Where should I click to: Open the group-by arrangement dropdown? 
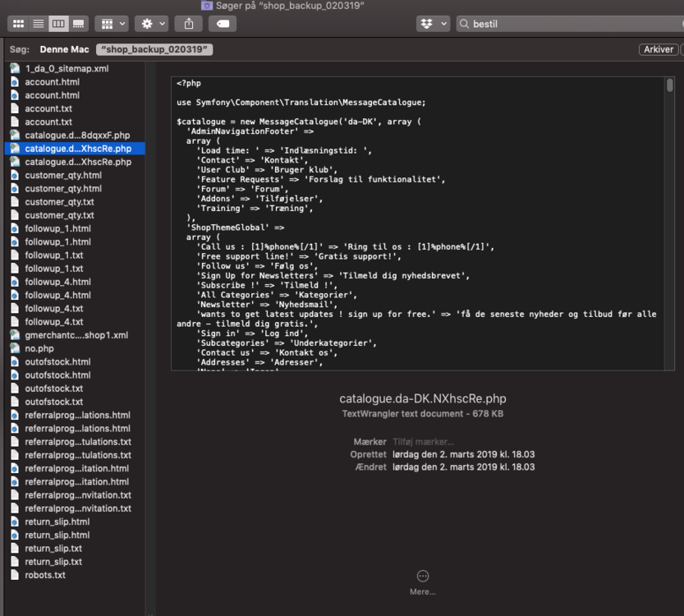tap(111, 24)
